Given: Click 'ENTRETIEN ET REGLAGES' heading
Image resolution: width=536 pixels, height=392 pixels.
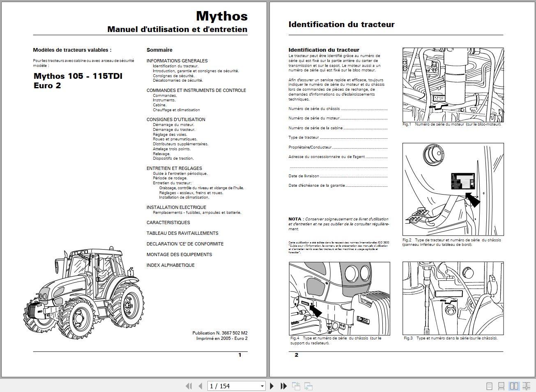Looking at the screenshot, I should point(174,168).
